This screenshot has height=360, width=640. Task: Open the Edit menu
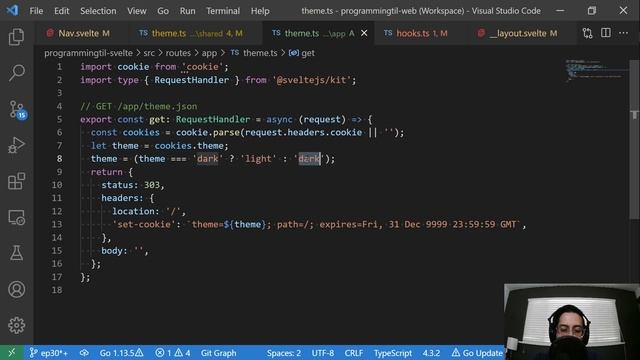coord(62,11)
